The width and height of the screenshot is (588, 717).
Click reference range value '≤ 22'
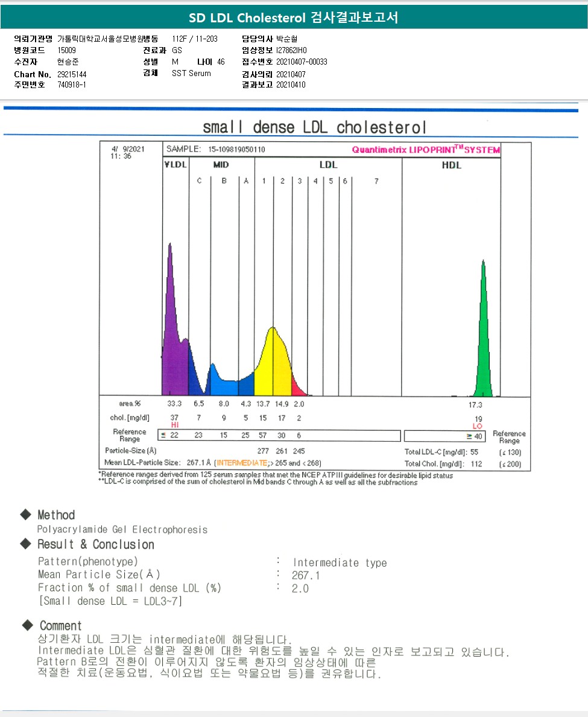coord(170,435)
